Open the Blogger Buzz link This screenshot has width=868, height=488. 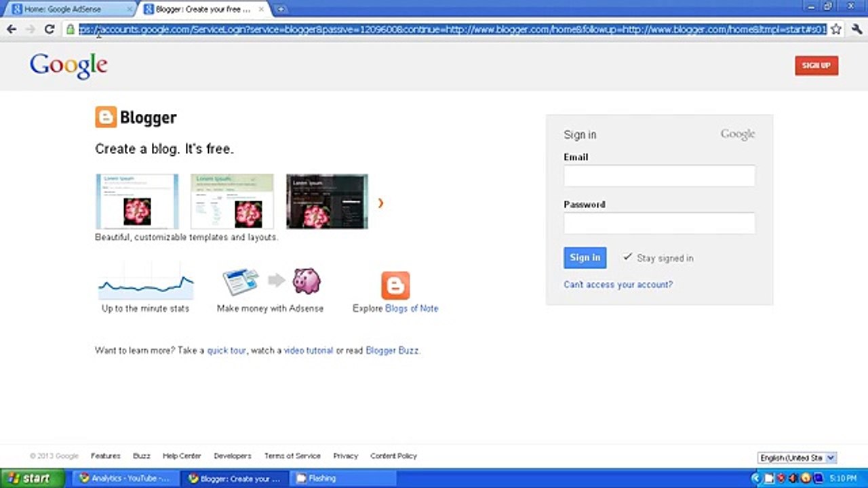point(392,350)
